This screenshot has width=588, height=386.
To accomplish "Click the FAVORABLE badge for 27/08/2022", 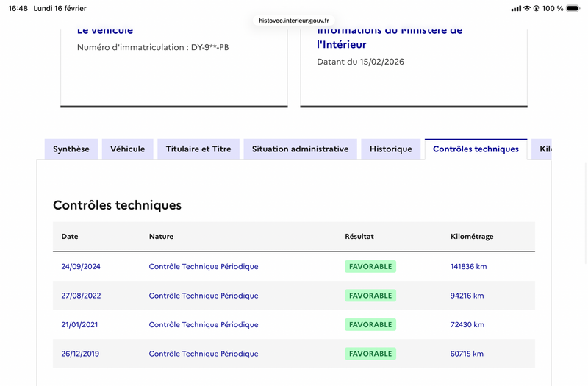I will [x=370, y=296].
